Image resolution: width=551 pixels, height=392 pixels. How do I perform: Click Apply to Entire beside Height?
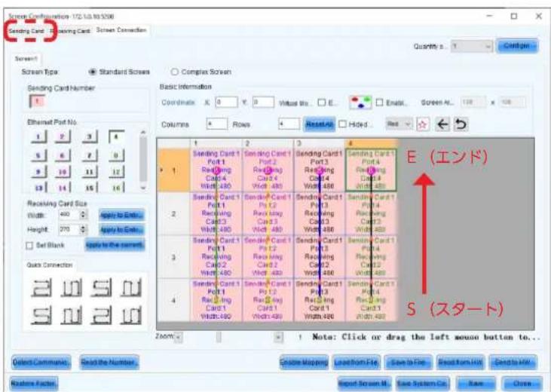(121, 230)
